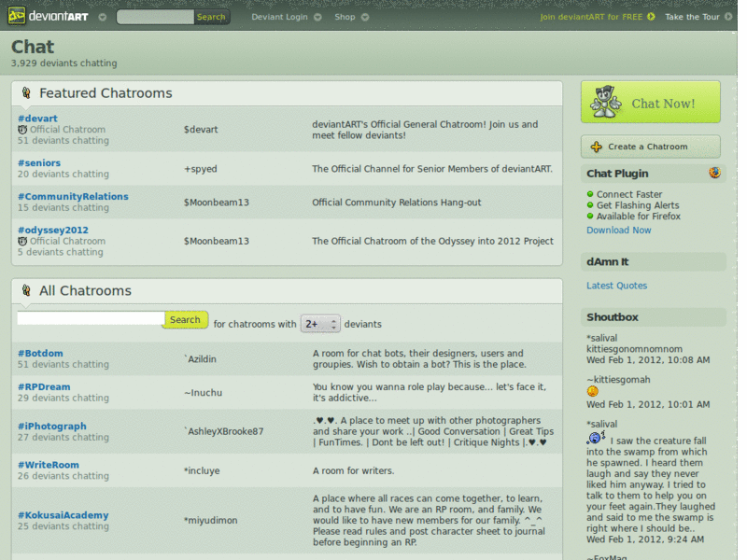Click the All Chatrooms section icon
This screenshot has width=747, height=560.
[27, 290]
